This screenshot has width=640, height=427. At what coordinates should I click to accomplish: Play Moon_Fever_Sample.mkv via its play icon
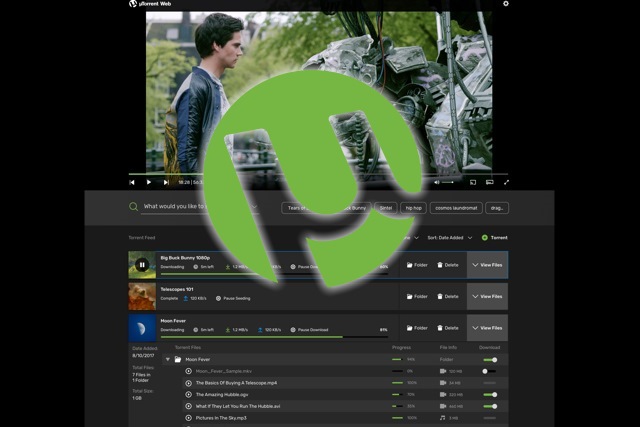point(189,371)
